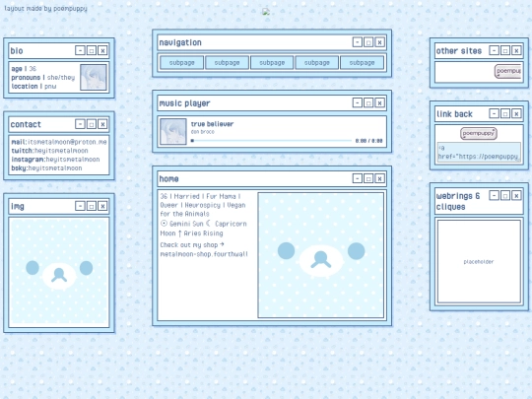Maximize the bio window
Viewport: 532px width, 399px height.
click(x=92, y=50)
